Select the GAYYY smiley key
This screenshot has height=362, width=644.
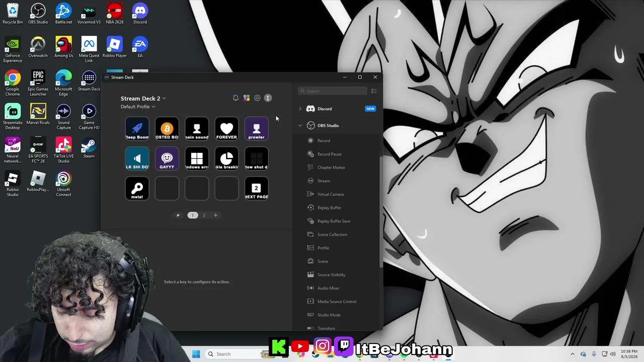(167, 159)
